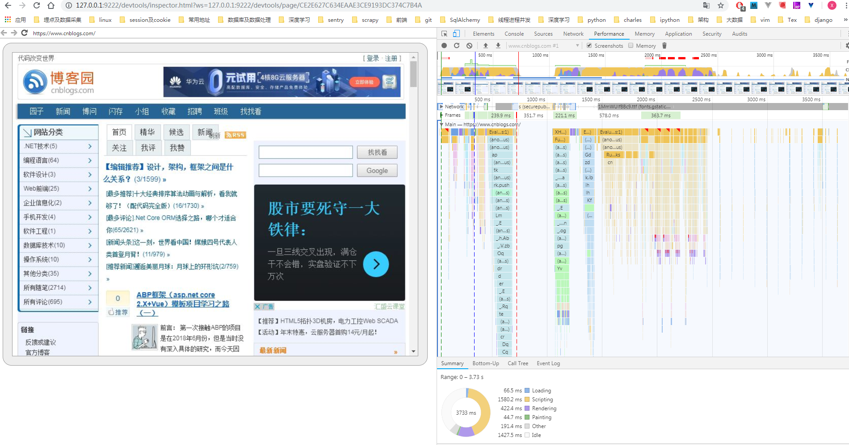
Task: Load a profile with the upload arrow
Action: point(486,46)
